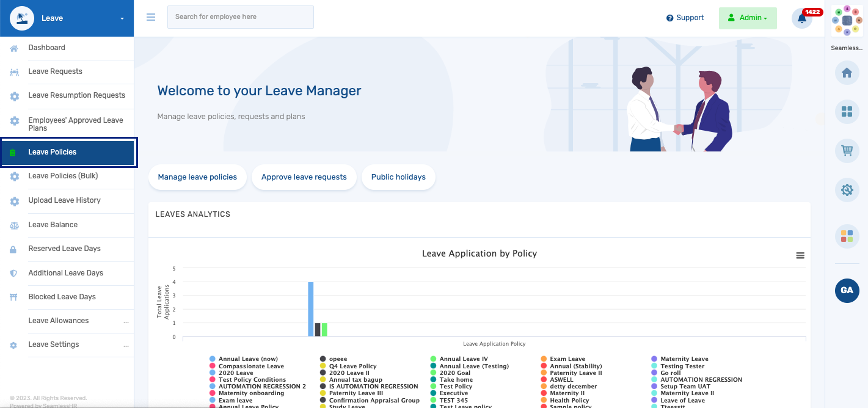
Task: Click the dark gray chart bar
Action: (x=318, y=329)
